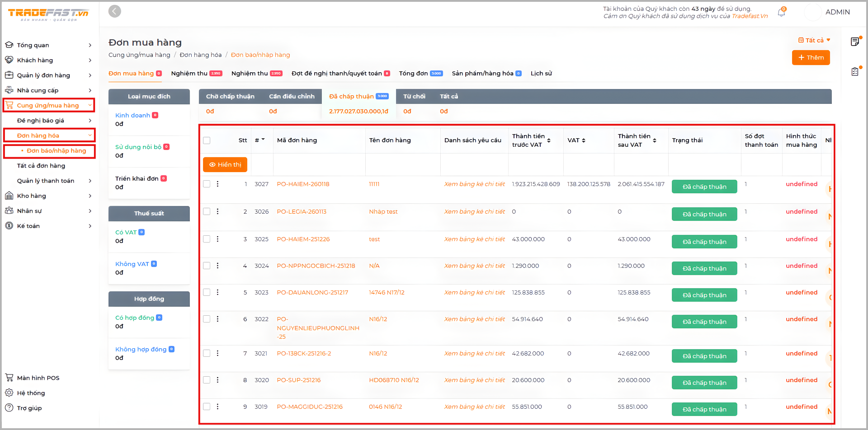The image size is (868, 430).
Task: Click the Màn hình POS cart icon
Action: 9,378
